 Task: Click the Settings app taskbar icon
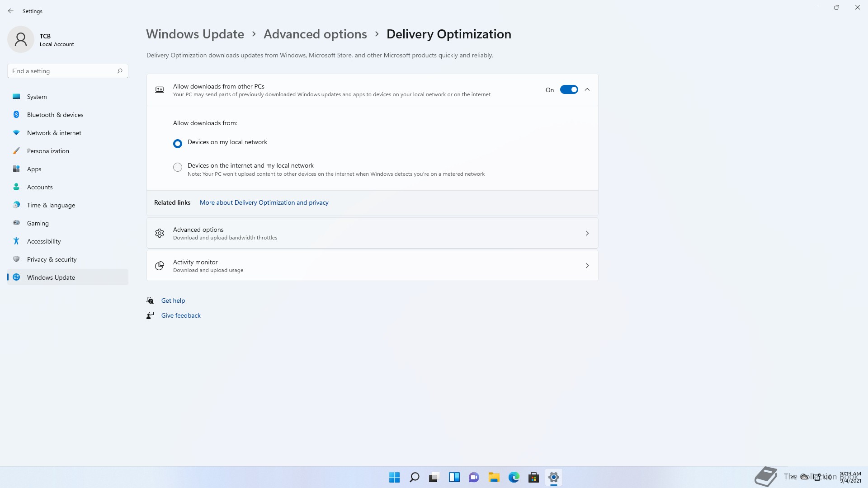(x=553, y=477)
